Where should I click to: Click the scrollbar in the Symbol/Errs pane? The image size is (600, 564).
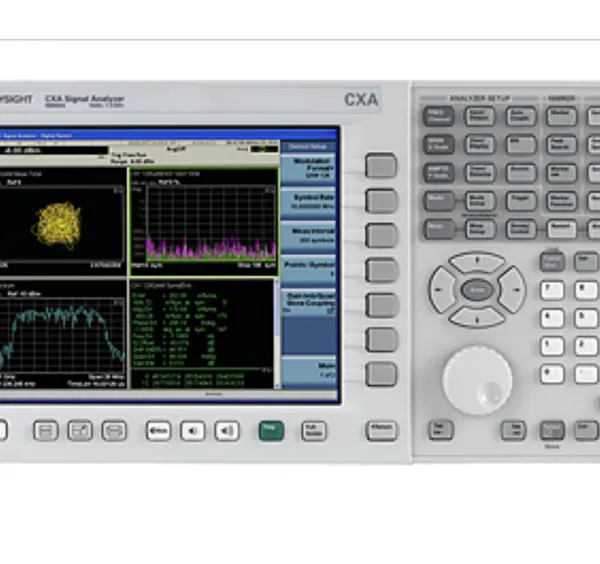[277, 334]
